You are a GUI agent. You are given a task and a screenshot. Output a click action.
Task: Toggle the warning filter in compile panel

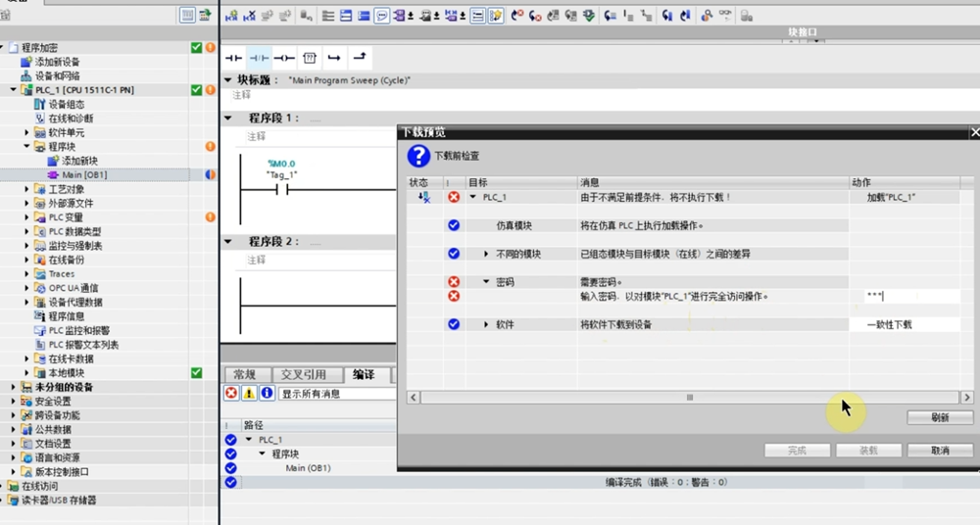click(249, 393)
